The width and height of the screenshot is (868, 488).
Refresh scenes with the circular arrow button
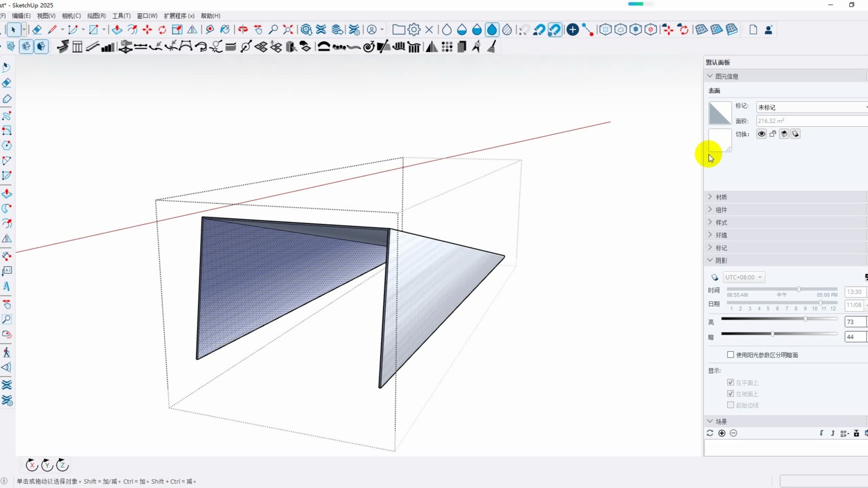click(709, 433)
